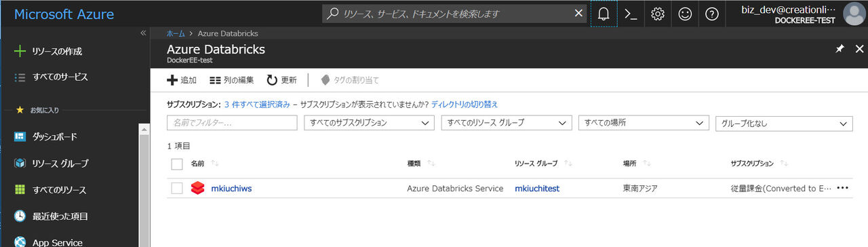Open 最近使った項目 in sidebar
Screen dimensions: 868x247
[60, 216]
